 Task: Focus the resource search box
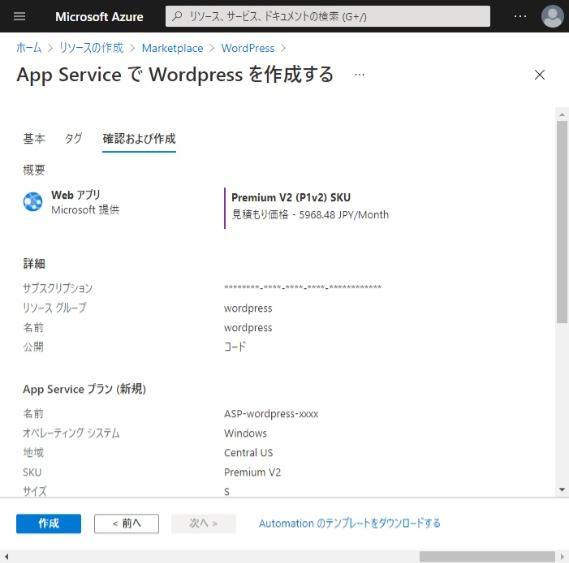pos(328,16)
